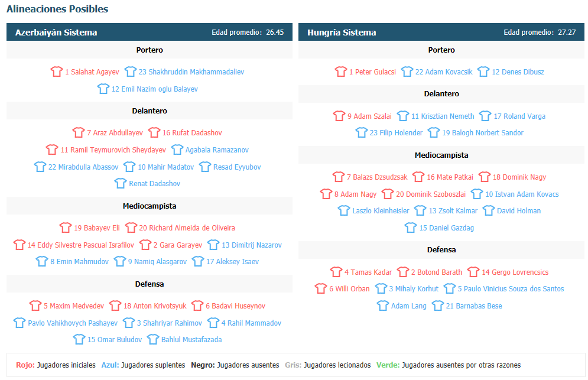
Task: Click the red shirt icon beside Tamas Kadar
Action: coord(336,272)
